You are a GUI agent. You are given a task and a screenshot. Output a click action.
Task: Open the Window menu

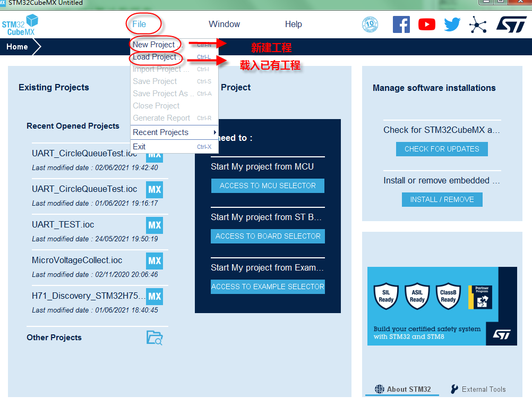click(224, 24)
